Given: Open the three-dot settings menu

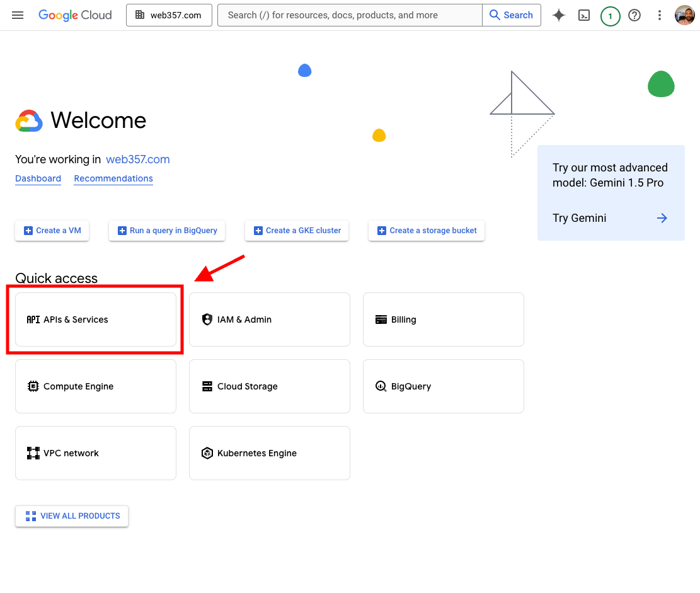Looking at the screenshot, I should tap(660, 15).
